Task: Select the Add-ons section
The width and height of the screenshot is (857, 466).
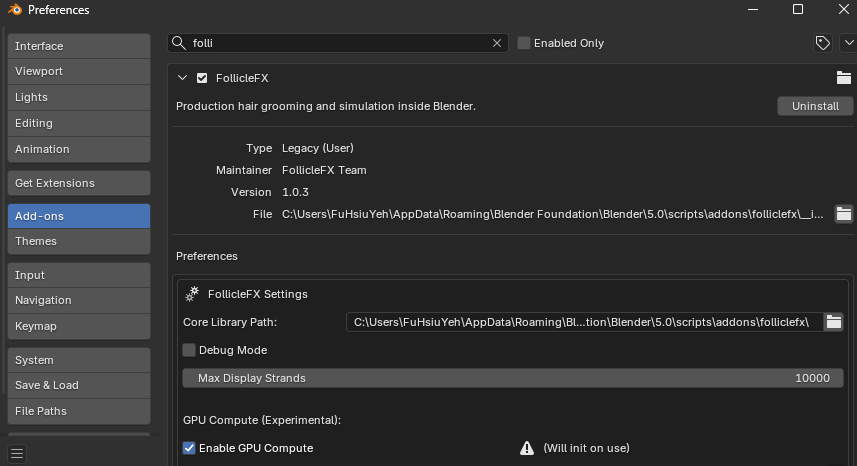Action: point(79,216)
